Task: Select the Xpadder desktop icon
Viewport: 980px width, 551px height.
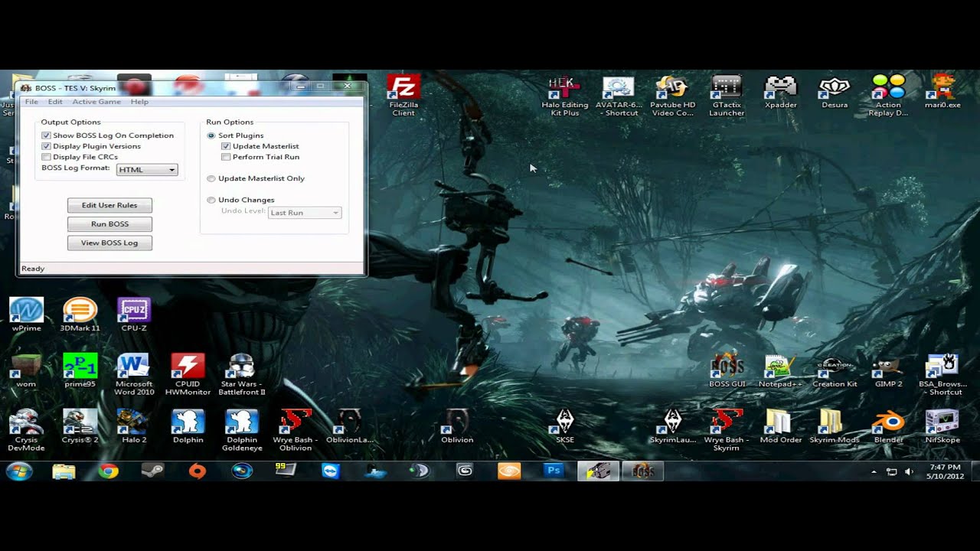Action: click(781, 92)
